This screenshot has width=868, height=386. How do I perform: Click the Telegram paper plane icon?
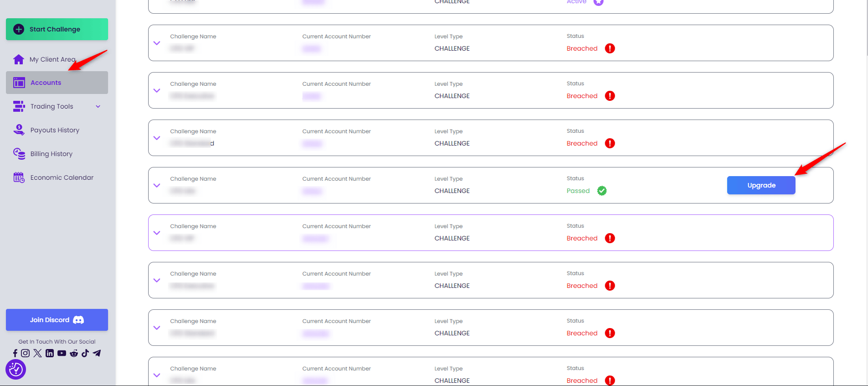click(97, 353)
